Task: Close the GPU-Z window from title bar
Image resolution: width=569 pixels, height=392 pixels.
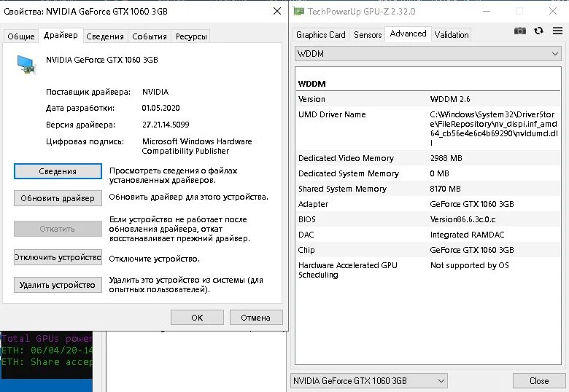Action: [553, 11]
